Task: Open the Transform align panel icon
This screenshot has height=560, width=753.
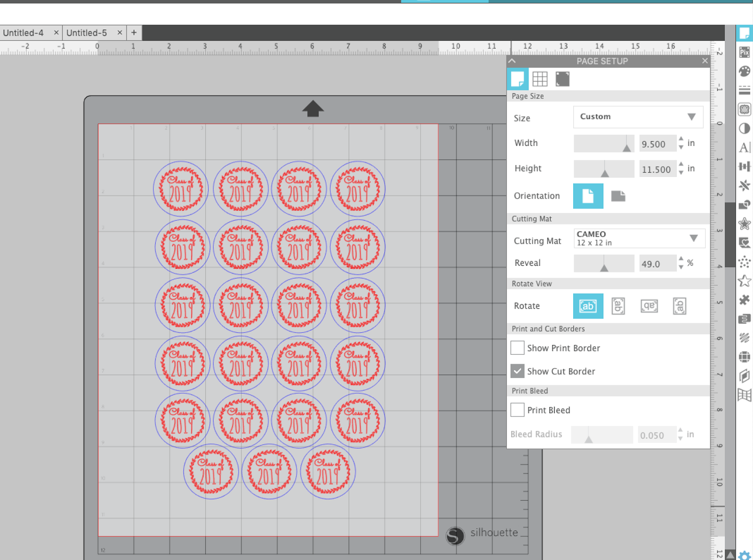Action: pyautogui.click(x=745, y=167)
